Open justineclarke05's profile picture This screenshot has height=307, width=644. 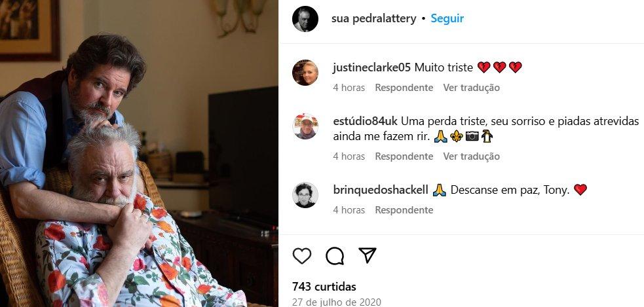click(305, 73)
